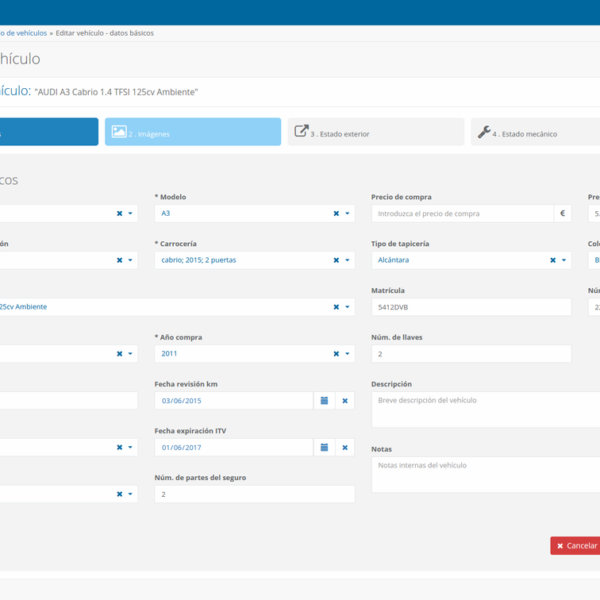The height and width of the screenshot is (600, 600).
Task: Open calendar for Fecha revisión km
Action: pos(324,401)
